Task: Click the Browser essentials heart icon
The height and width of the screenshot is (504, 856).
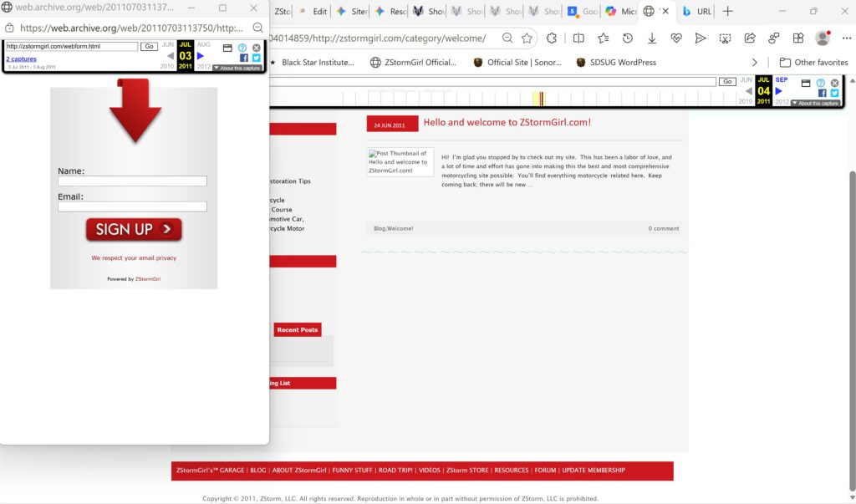Action: (676, 38)
